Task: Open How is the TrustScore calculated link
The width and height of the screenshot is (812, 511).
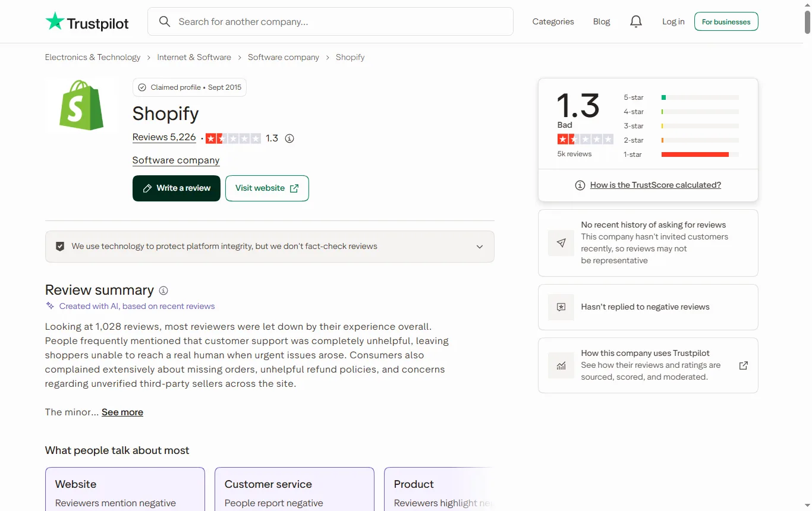Action: (x=656, y=185)
